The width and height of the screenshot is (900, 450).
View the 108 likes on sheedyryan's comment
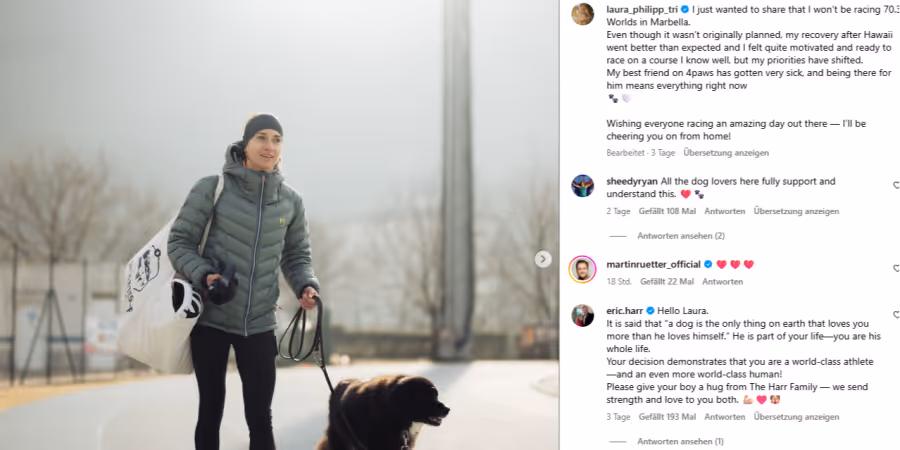point(668,211)
